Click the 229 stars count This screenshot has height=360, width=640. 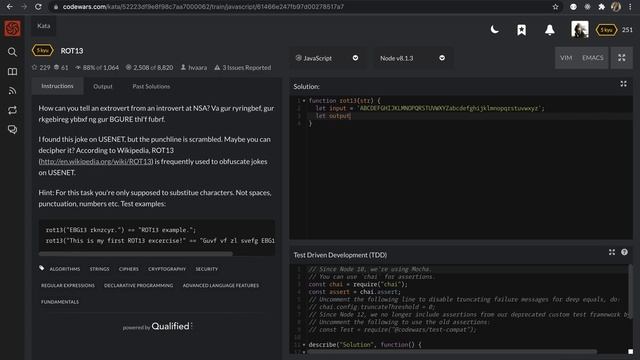41,67
